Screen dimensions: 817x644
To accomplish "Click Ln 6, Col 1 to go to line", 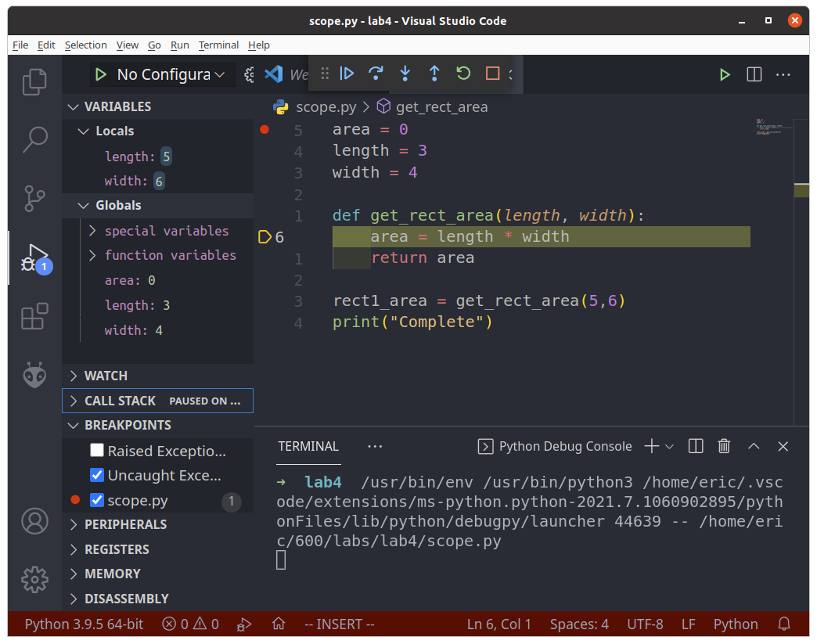I will [x=499, y=624].
